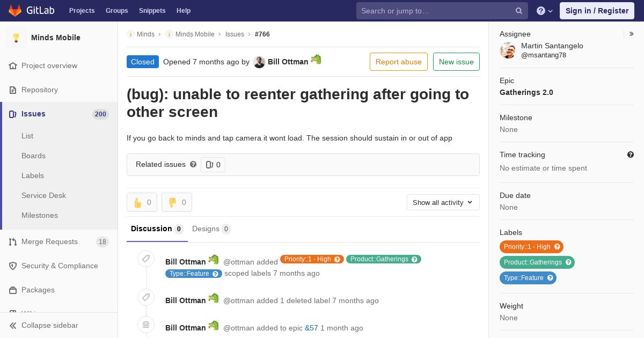Click the search magnifier icon
This screenshot has height=338, width=644.
coord(519,11)
